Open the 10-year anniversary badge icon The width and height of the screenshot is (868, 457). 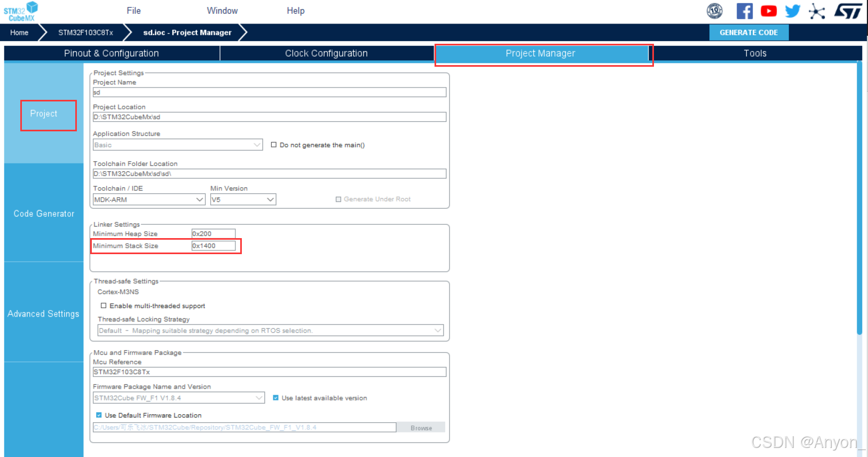(714, 11)
